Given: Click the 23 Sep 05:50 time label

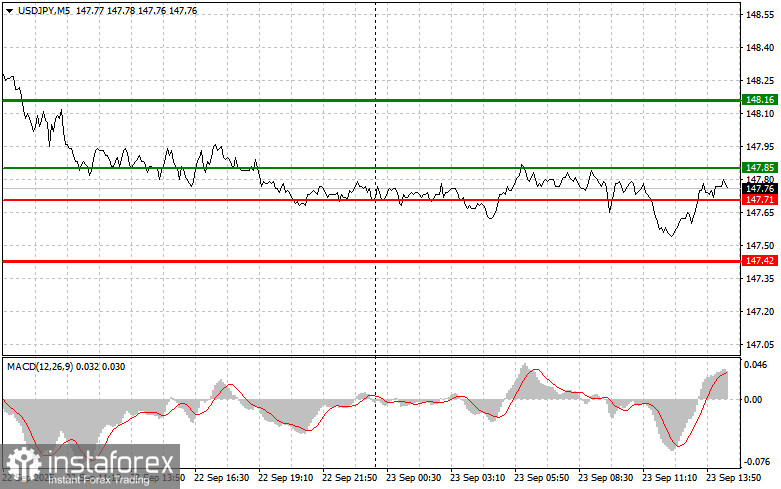Looking at the screenshot, I should click(x=541, y=478).
